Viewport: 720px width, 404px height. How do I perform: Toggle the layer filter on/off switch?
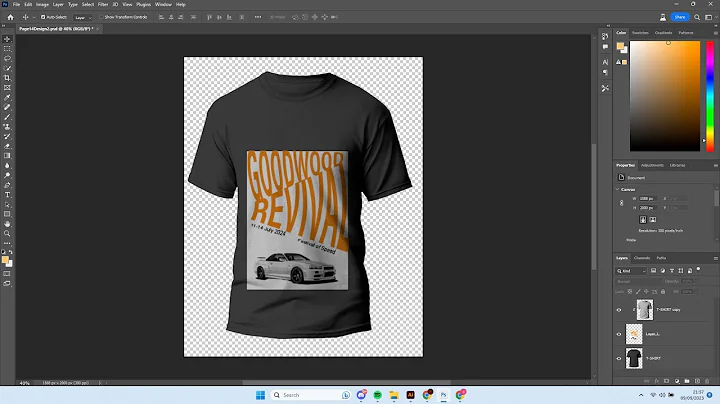[698, 269]
